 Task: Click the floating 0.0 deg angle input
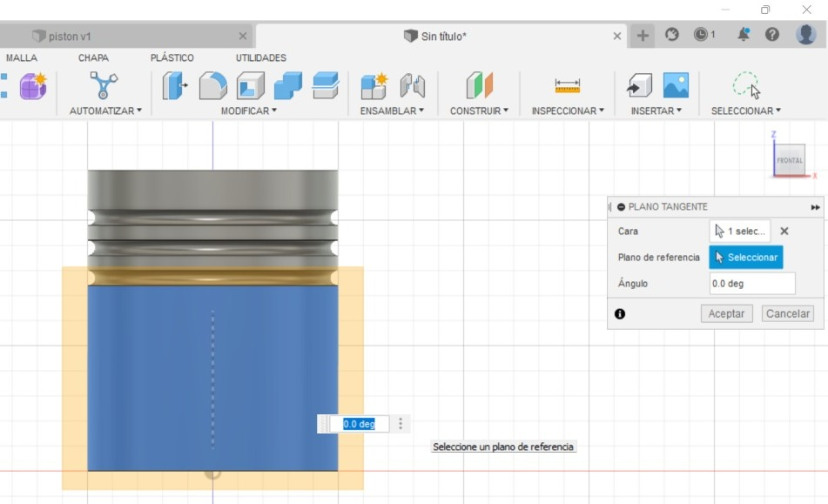359,424
